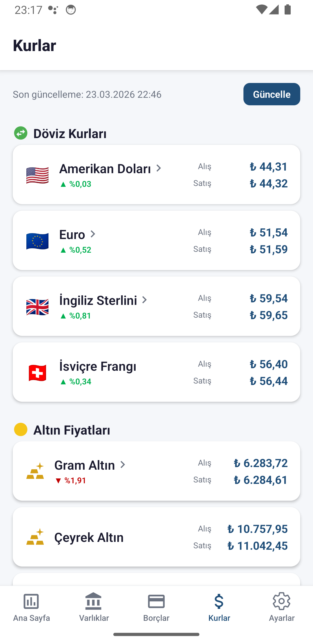Tap the United Kingdom flag icon
Image resolution: width=313 pixels, height=644 pixels.
point(37,307)
